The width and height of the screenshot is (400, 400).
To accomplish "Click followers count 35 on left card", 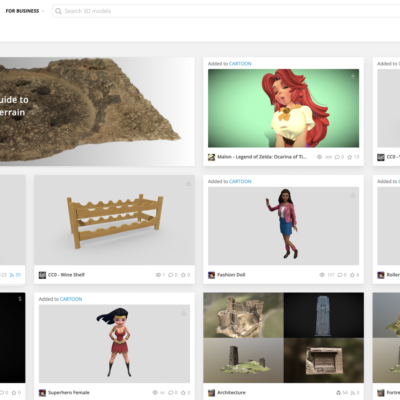I will click(18, 275).
